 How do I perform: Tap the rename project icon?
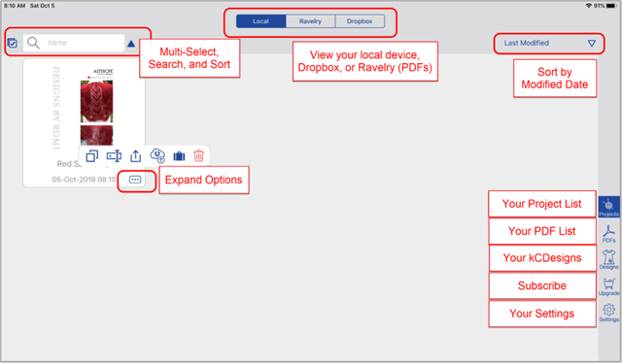pyautogui.click(x=114, y=156)
